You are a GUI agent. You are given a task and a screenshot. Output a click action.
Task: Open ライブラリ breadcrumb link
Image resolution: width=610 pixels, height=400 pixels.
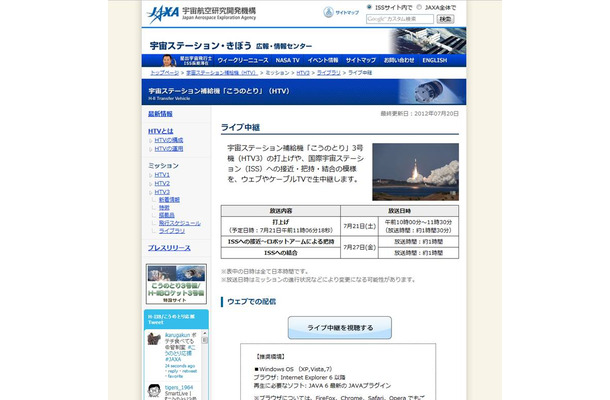click(x=328, y=73)
